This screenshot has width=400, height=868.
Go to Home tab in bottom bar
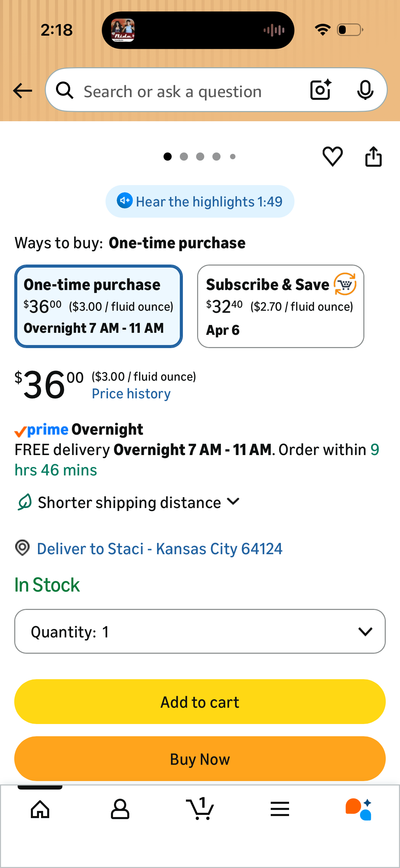pyautogui.click(x=40, y=809)
